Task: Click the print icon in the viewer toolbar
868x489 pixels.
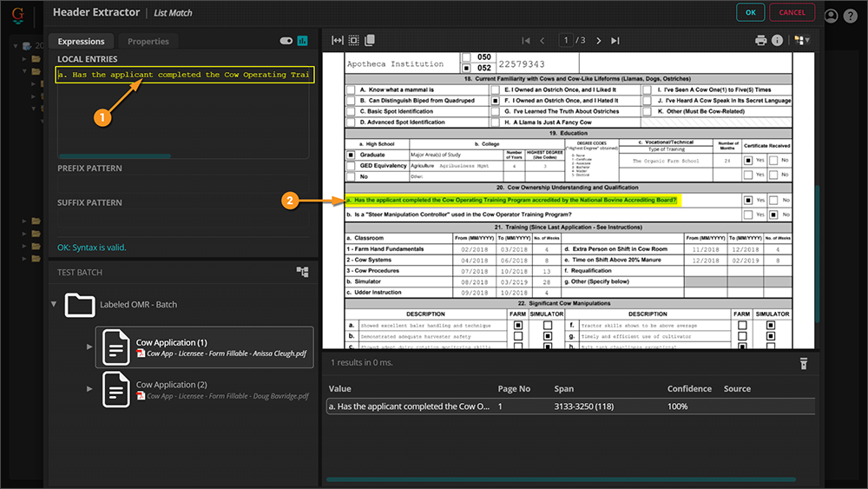Action: [x=760, y=41]
